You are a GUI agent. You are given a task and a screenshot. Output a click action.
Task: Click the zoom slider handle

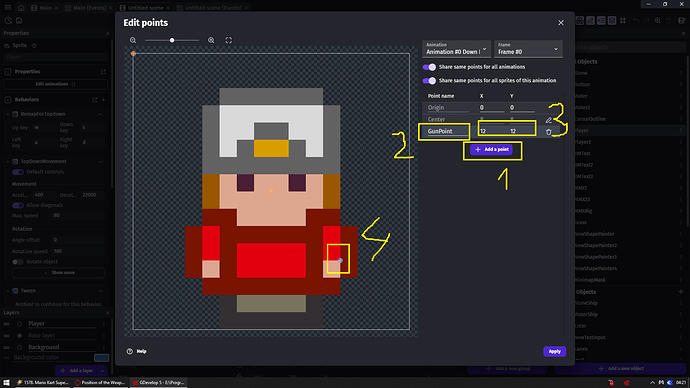tap(172, 40)
